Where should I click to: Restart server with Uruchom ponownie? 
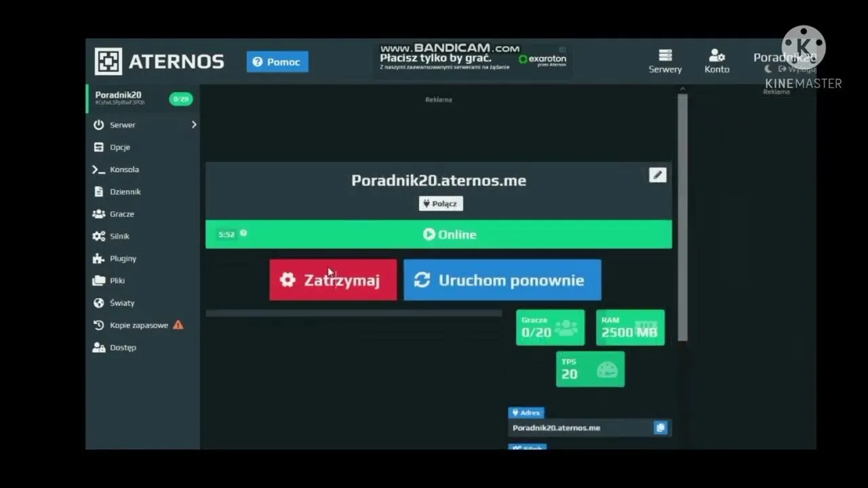tap(502, 280)
